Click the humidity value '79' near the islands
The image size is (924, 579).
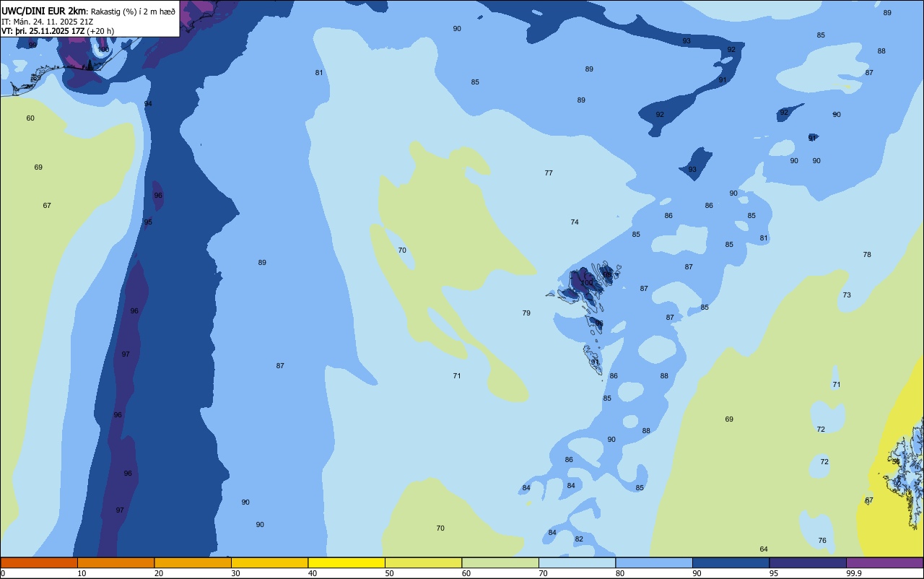pos(526,313)
